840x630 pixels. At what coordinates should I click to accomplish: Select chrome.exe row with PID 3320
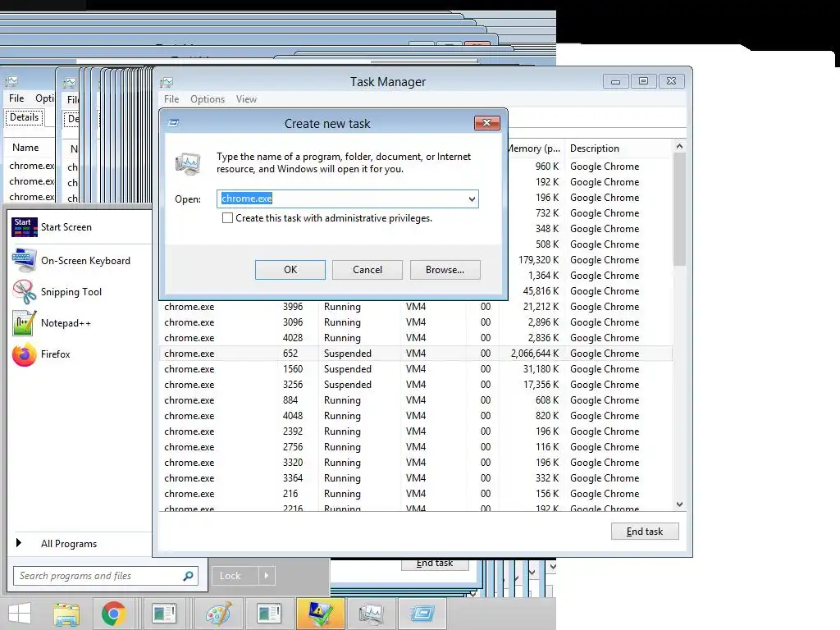[x=416, y=463]
